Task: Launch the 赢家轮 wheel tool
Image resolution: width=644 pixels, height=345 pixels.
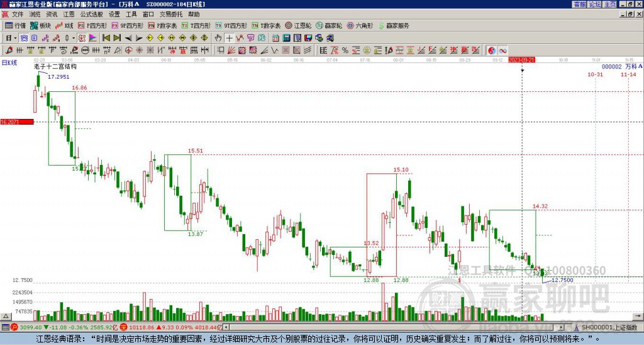Action: [329, 25]
